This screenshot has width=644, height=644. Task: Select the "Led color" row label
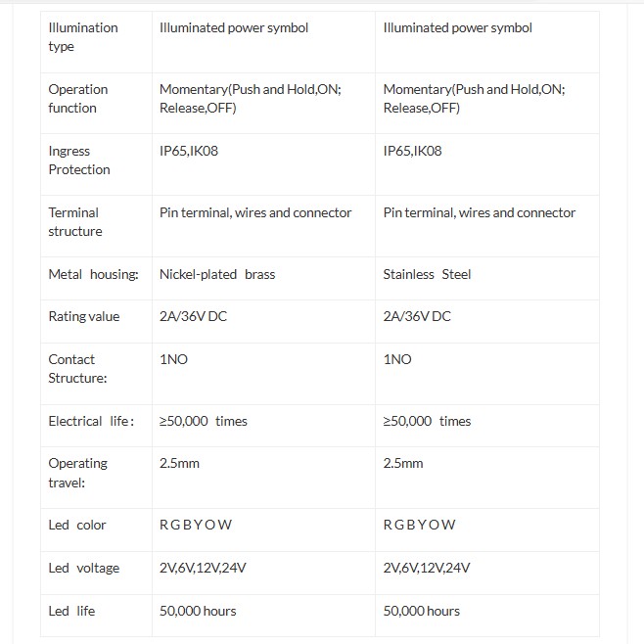(77, 525)
